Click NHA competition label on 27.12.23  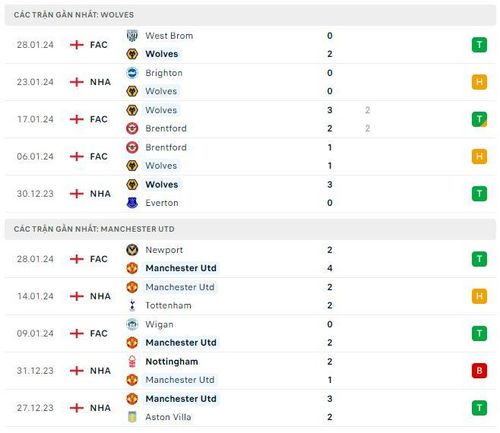point(100,408)
